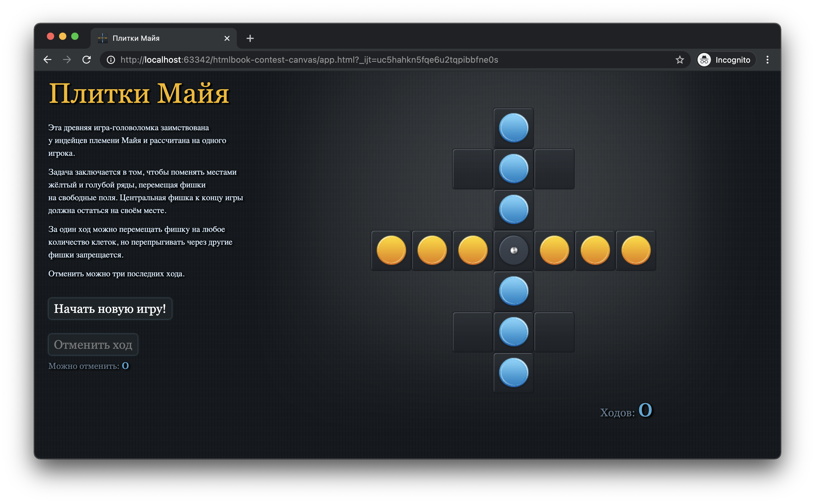815x504 pixels.
Task: Open the Incognito profile indicator
Action: (x=726, y=60)
